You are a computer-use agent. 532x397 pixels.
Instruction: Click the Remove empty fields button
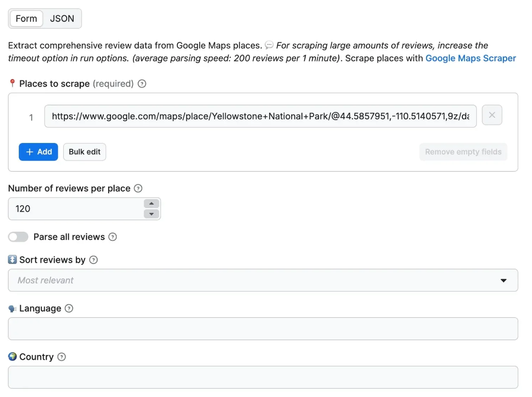click(x=463, y=152)
